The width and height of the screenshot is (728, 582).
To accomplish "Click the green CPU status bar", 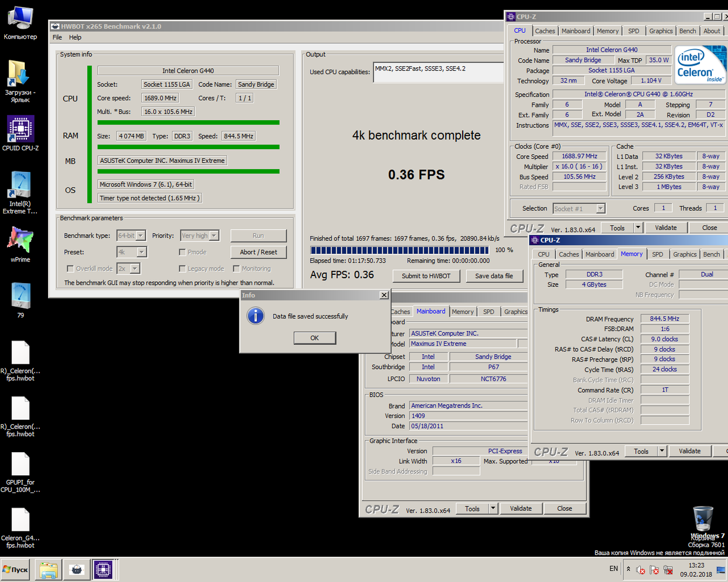I will 188,122.
